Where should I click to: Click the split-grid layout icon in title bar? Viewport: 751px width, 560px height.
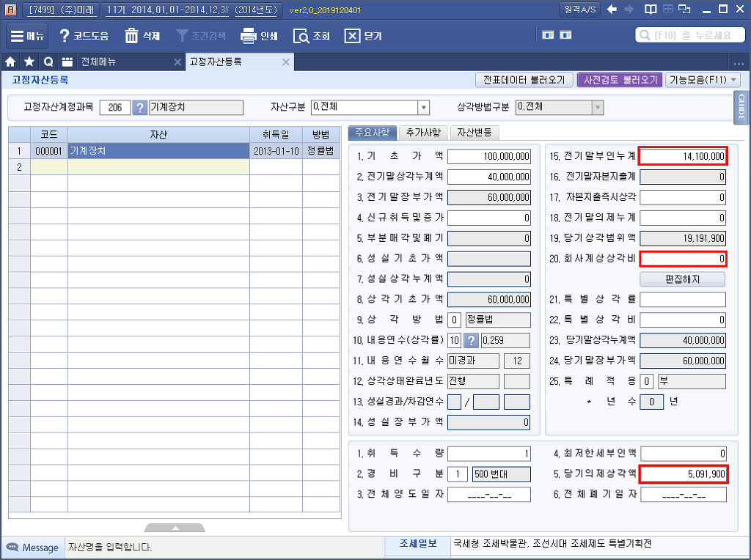click(667, 9)
